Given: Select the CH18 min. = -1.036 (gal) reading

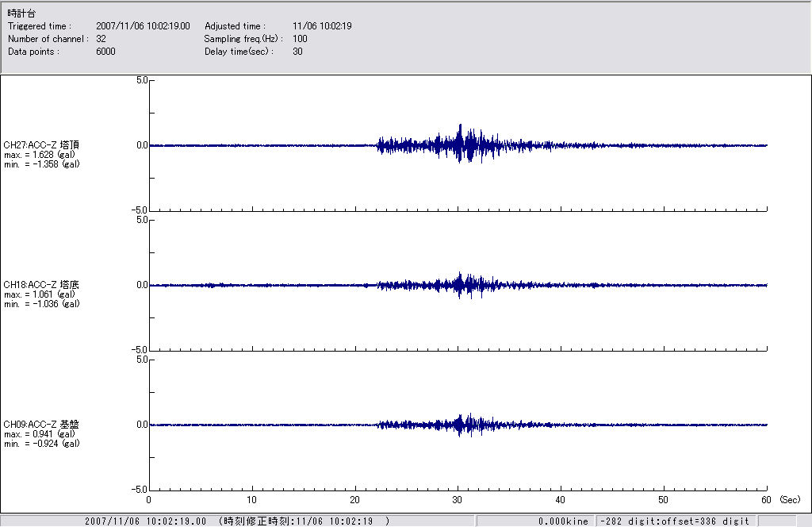Looking at the screenshot, I should (x=40, y=304).
